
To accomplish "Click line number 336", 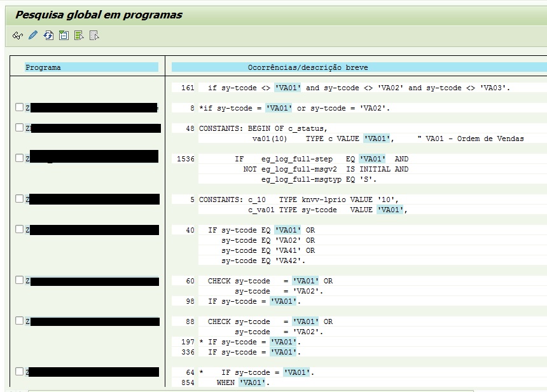I will click(188, 352).
